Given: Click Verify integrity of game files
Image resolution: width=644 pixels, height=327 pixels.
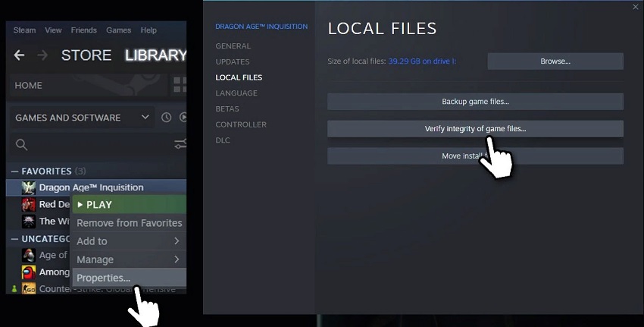Looking at the screenshot, I should [475, 129].
